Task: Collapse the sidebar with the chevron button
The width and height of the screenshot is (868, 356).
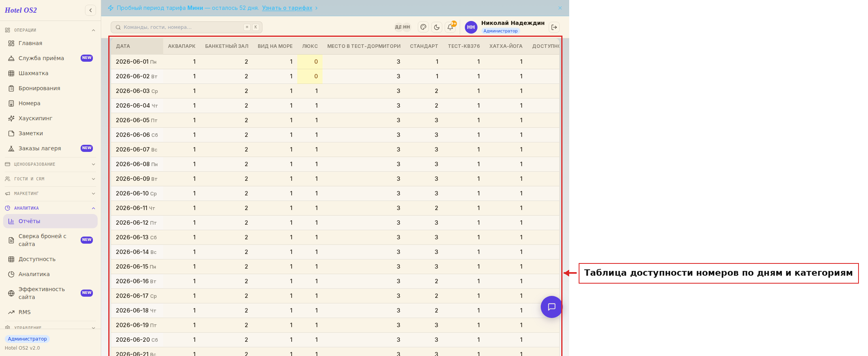Action: point(91,10)
